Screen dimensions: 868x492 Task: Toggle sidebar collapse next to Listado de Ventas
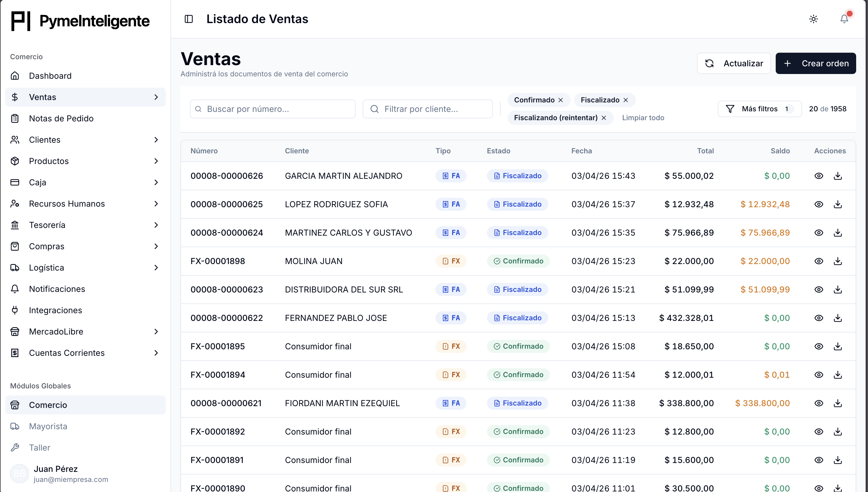(189, 19)
